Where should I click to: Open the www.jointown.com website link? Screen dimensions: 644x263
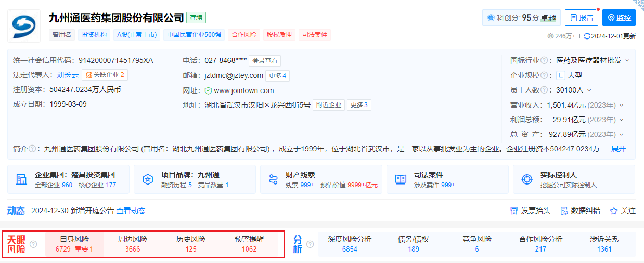pos(244,90)
